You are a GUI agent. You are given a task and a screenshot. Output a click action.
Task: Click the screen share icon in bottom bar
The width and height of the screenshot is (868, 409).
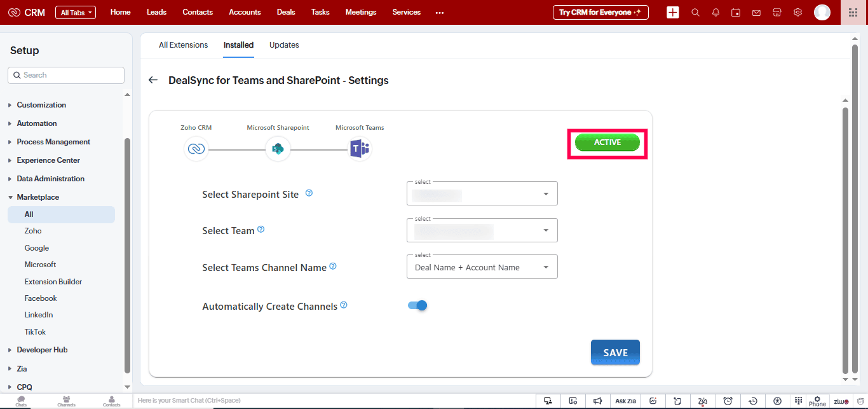click(x=548, y=401)
